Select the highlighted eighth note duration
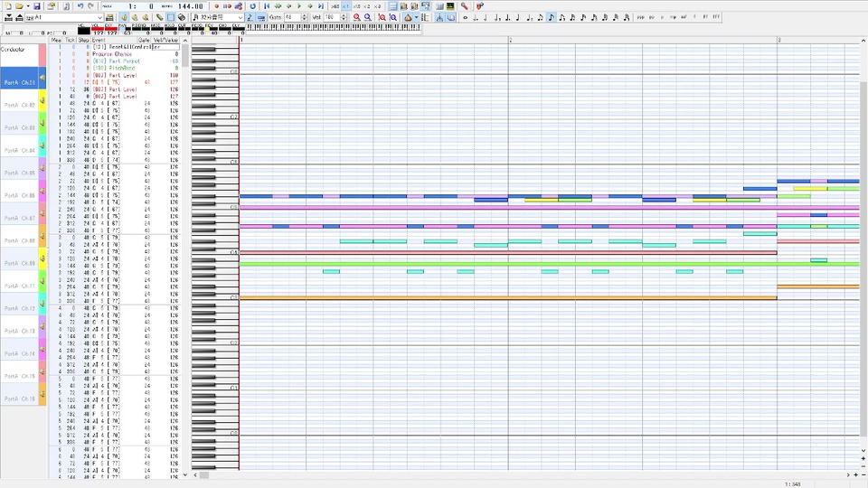Viewport: 868px width, 488px height. (x=551, y=18)
